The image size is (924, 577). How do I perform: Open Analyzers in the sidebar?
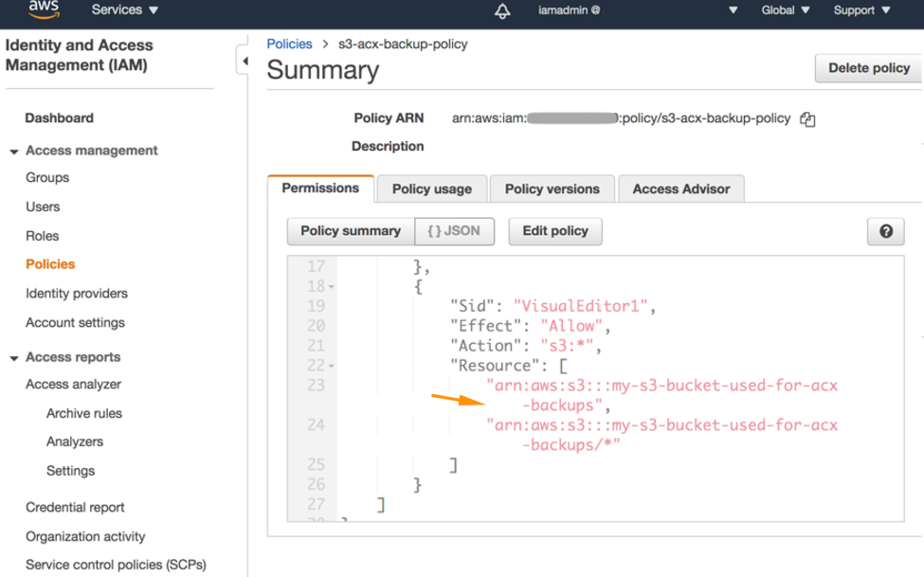pos(75,442)
